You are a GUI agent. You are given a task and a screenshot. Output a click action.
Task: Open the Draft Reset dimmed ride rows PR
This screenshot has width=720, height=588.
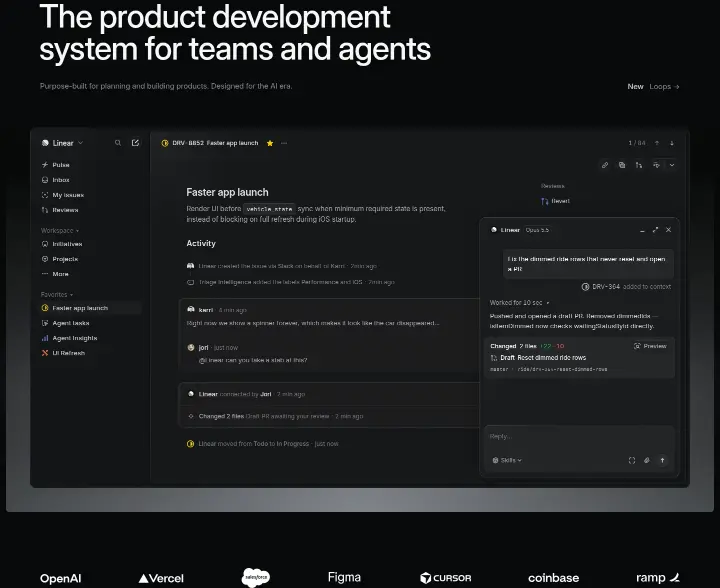pyautogui.click(x=538, y=358)
